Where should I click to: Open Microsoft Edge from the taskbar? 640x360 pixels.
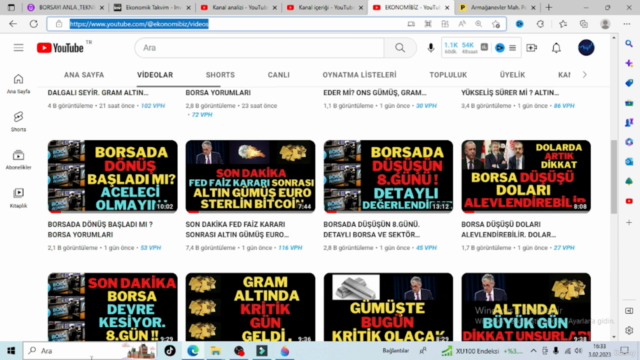point(193,351)
